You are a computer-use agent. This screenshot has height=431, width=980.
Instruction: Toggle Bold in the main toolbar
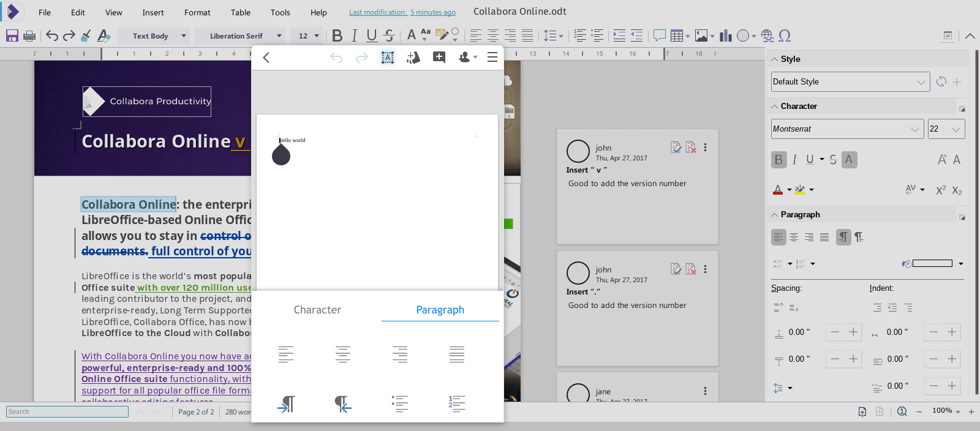pyautogui.click(x=337, y=36)
